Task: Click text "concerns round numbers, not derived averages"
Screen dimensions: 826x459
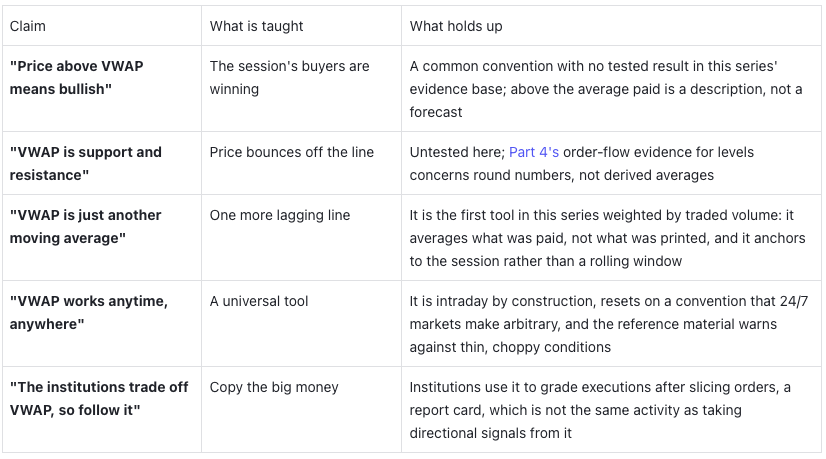Action: (x=562, y=175)
